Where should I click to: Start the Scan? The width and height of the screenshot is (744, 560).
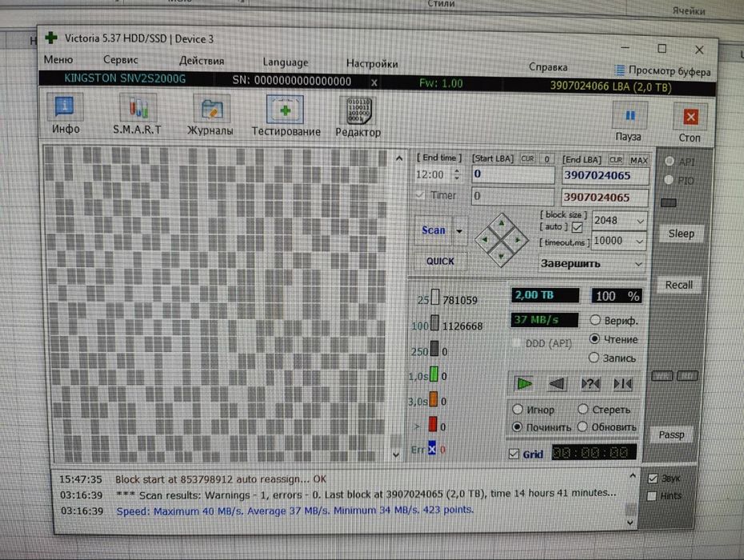coord(434,230)
